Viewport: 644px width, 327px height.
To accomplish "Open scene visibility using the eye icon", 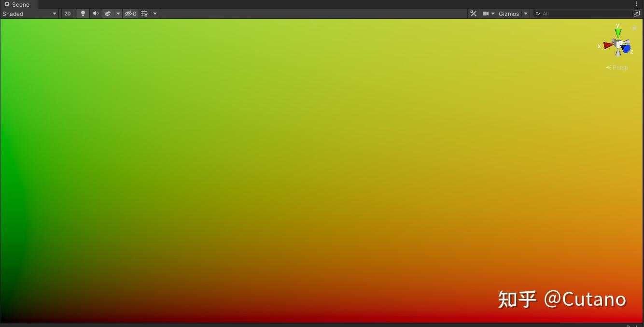I will pos(129,14).
